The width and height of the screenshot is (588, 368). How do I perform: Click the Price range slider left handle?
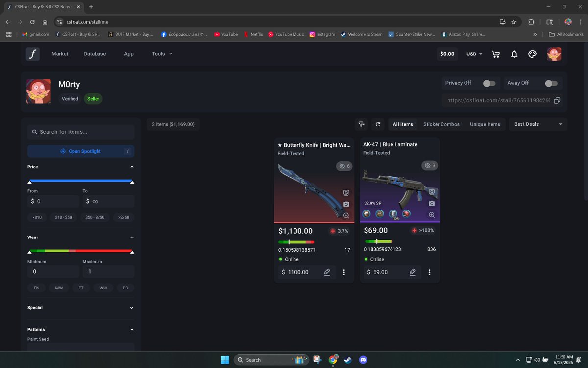pos(30,182)
